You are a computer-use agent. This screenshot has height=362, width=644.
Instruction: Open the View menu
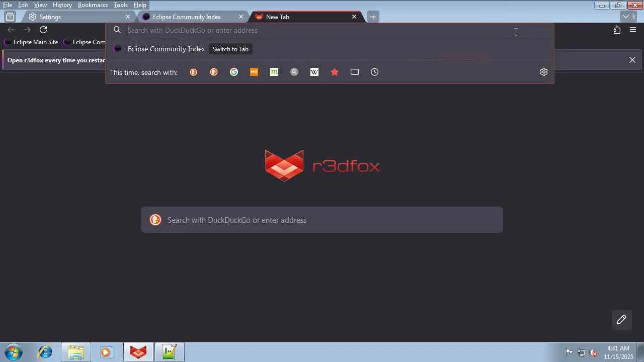pos(40,5)
